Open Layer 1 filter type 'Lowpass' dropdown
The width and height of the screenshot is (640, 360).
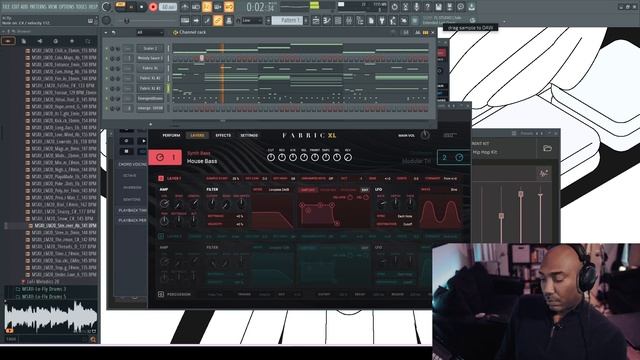tap(279, 190)
